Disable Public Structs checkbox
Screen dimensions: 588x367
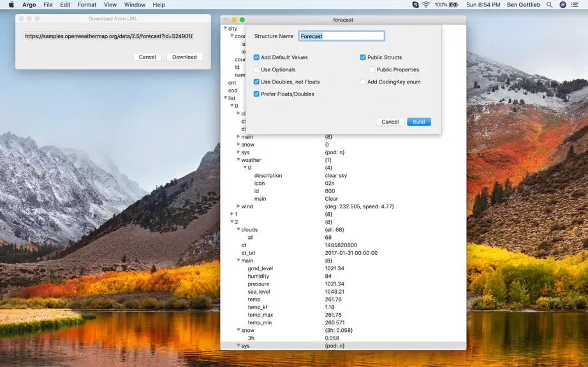[x=363, y=57]
